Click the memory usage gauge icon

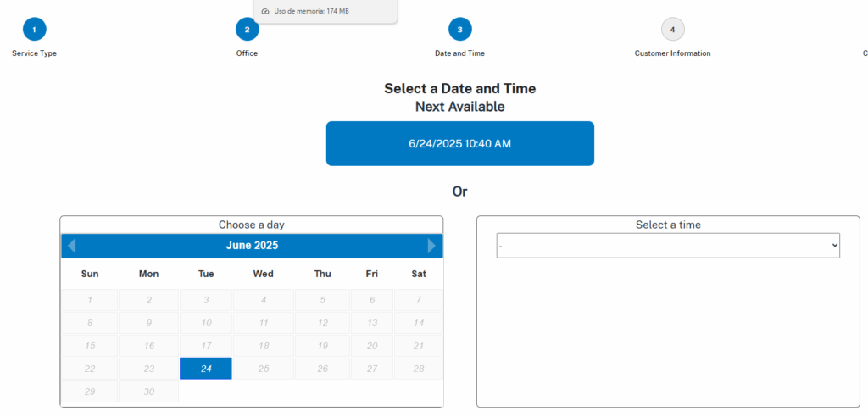click(265, 11)
